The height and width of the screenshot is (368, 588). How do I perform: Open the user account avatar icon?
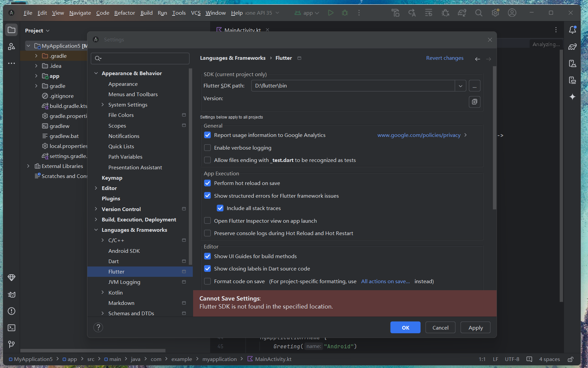(x=512, y=13)
